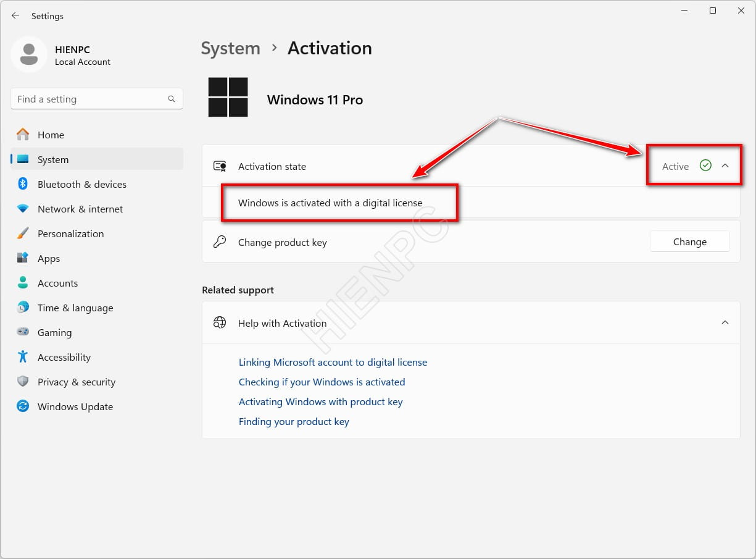This screenshot has height=559, width=756.
Task: Close the Settings window
Action: pyautogui.click(x=741, y=11)
